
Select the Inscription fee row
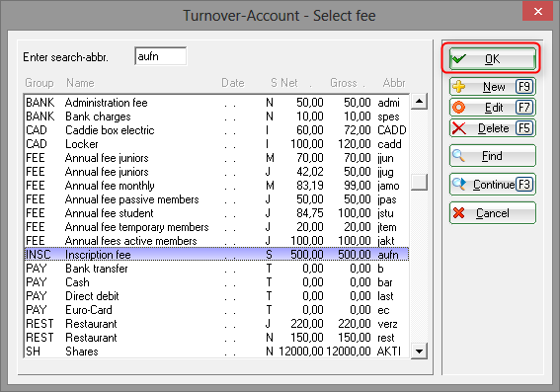pos(216,255)
